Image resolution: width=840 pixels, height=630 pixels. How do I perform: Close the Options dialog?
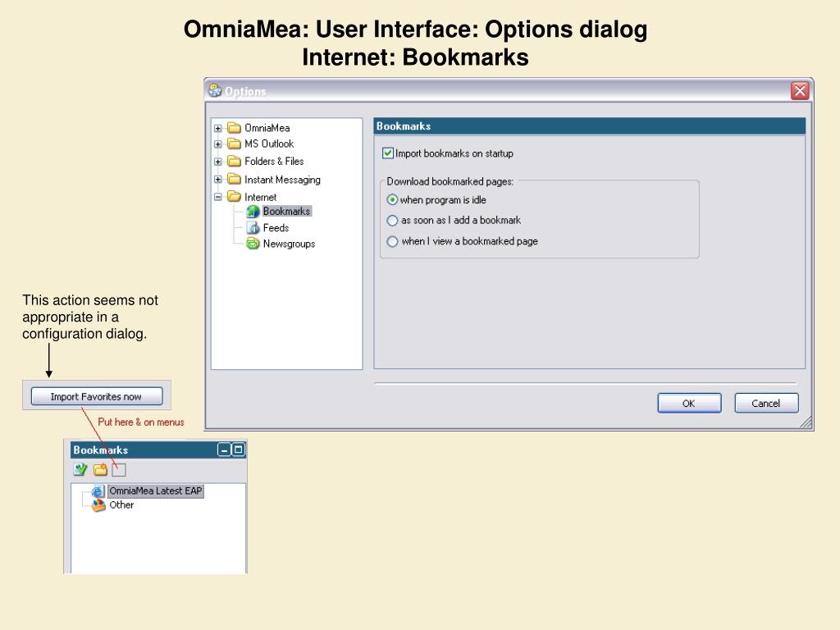tap(800, 90)
